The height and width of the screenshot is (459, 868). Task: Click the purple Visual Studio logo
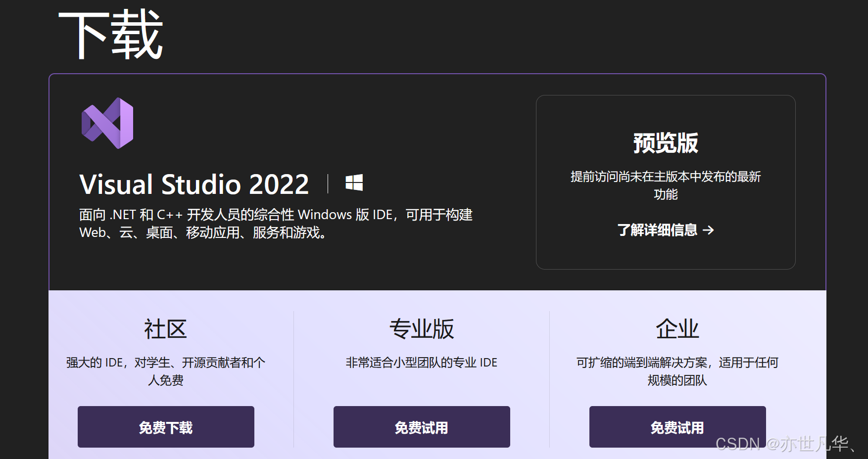click(107, 123)
